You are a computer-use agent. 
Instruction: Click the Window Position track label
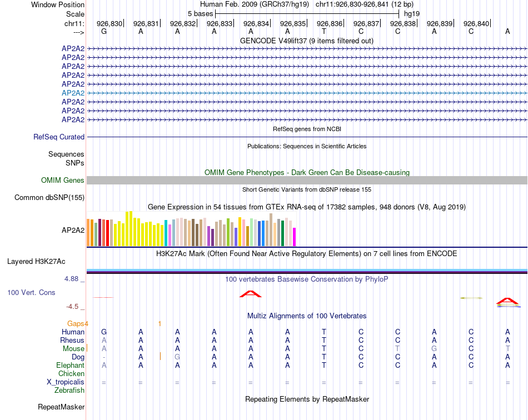58,4
